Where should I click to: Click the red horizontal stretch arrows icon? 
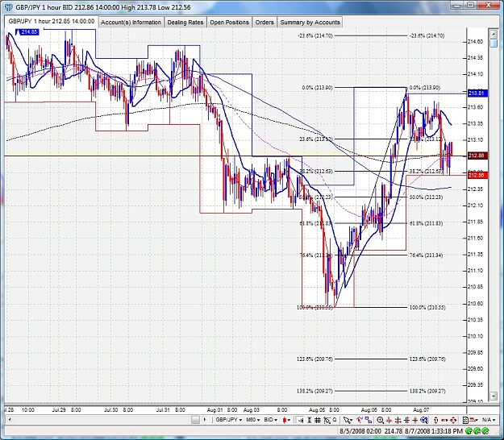click(444, 420)
